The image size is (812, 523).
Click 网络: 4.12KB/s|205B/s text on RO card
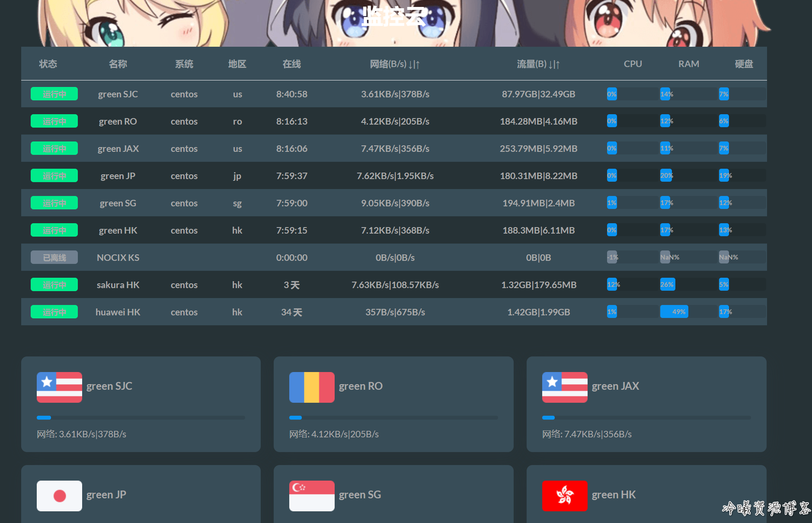[334, 434]
